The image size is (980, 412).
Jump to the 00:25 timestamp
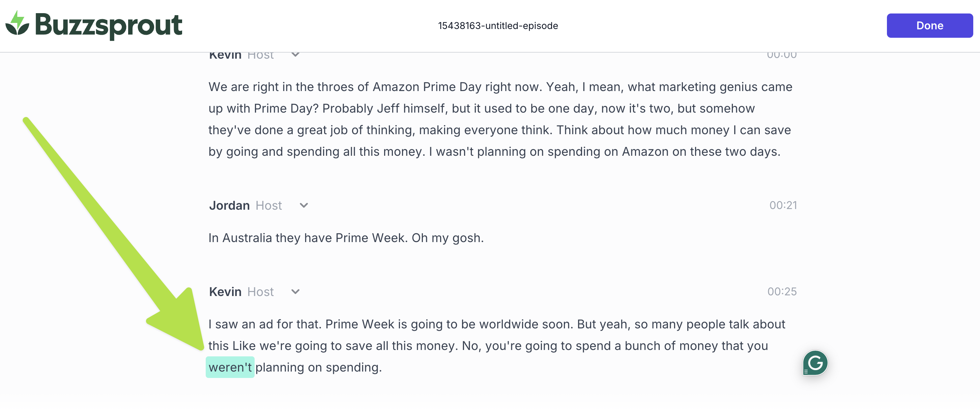(782, 292)
